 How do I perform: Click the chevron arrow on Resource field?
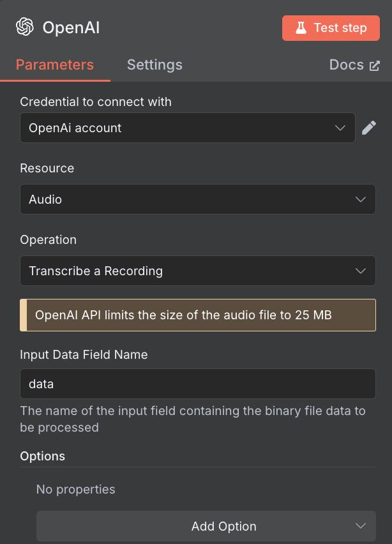coord(361,199)
